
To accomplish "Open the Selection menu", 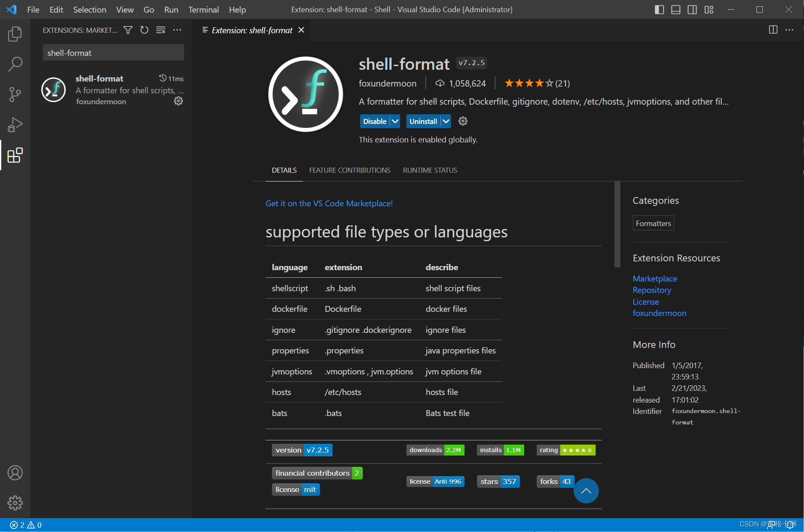I will click(x=90, y=10).
